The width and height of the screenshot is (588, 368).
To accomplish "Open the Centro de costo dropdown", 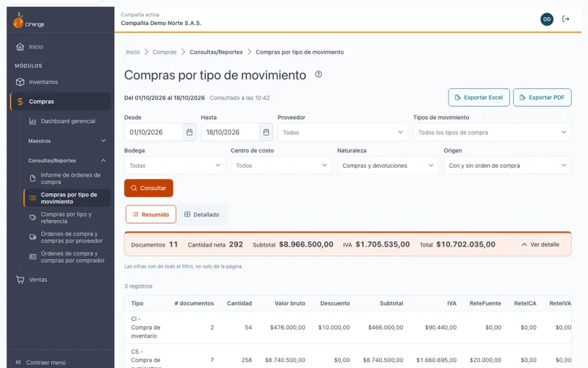I will tap(281, 165).
